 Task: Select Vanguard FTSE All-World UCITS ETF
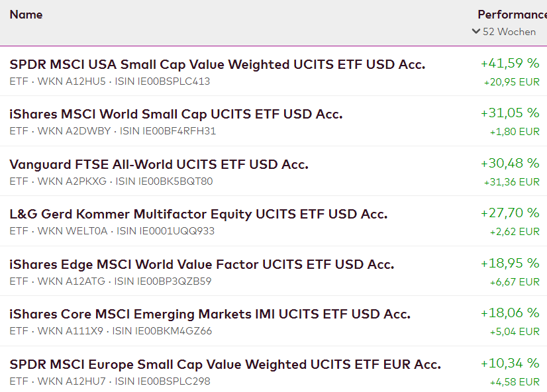tap(159, 164)
